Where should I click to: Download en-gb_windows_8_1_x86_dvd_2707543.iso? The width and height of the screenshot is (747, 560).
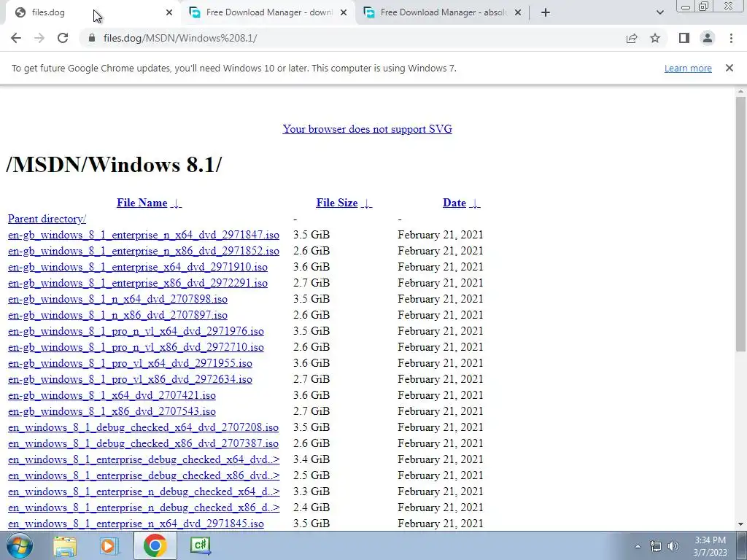pyautogui.click(x=112, y=411)
